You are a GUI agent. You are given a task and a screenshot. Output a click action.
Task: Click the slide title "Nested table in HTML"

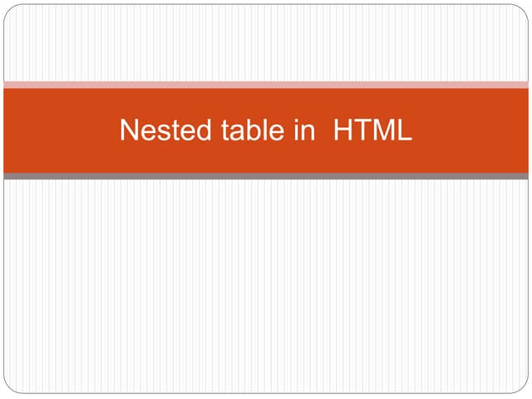click(x=266, y=130)
